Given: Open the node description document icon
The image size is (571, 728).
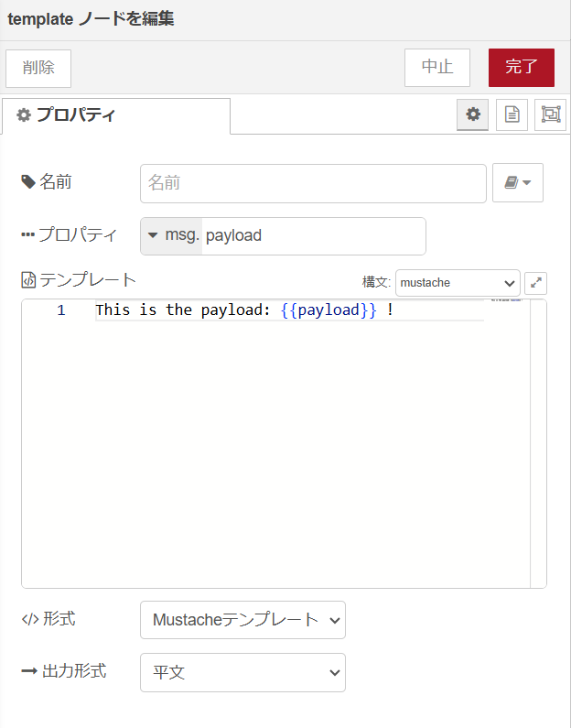Looking at the screenshot, I should [512, 114].
